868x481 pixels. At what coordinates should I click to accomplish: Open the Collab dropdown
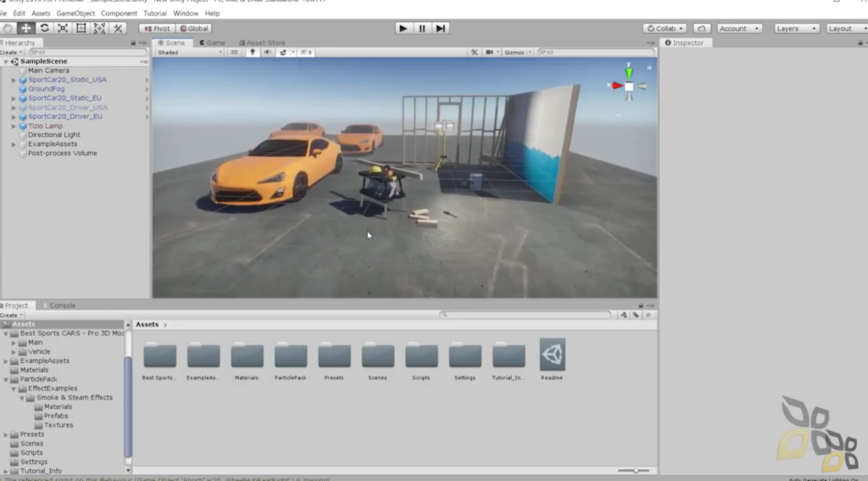pos(665,28)
